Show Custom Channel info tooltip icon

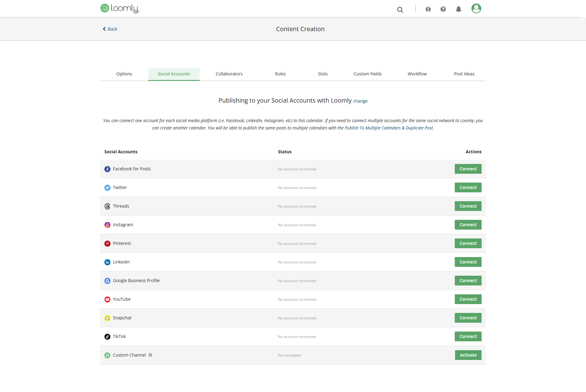point(150,355)
